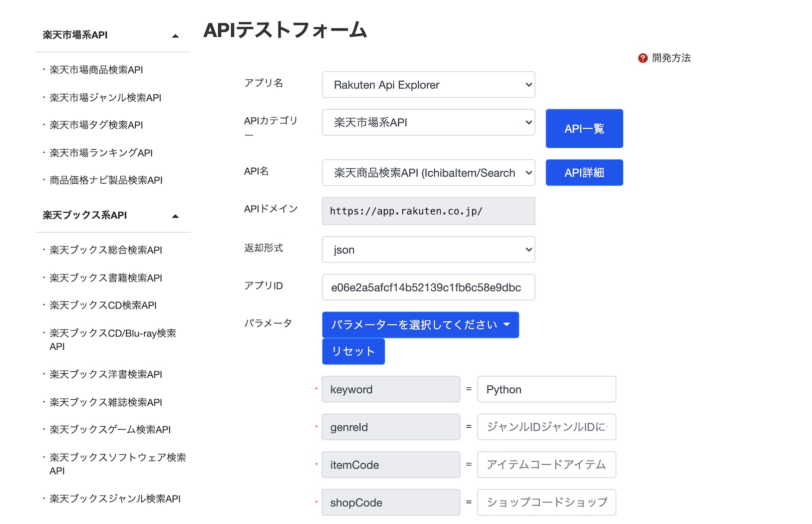Viewport: 812px width, 524px height.
Task: Click the red question mark help icon
Action: point(642,58)
